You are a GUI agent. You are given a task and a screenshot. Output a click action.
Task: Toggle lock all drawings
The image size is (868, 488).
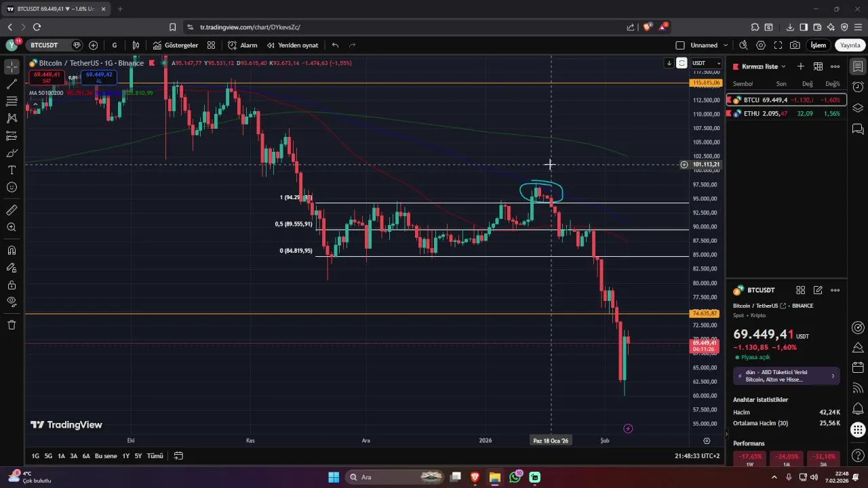(12, 285)
